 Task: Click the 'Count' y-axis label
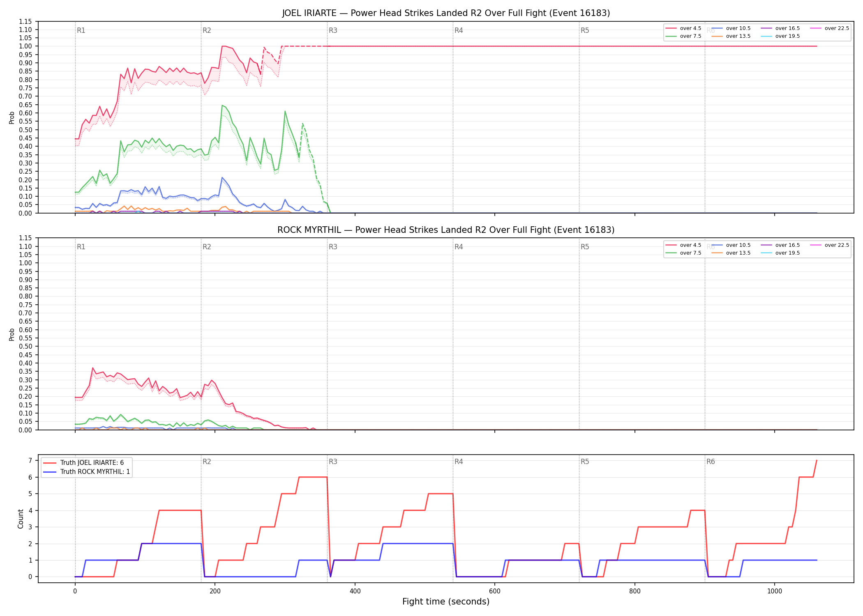pos(21,519)
